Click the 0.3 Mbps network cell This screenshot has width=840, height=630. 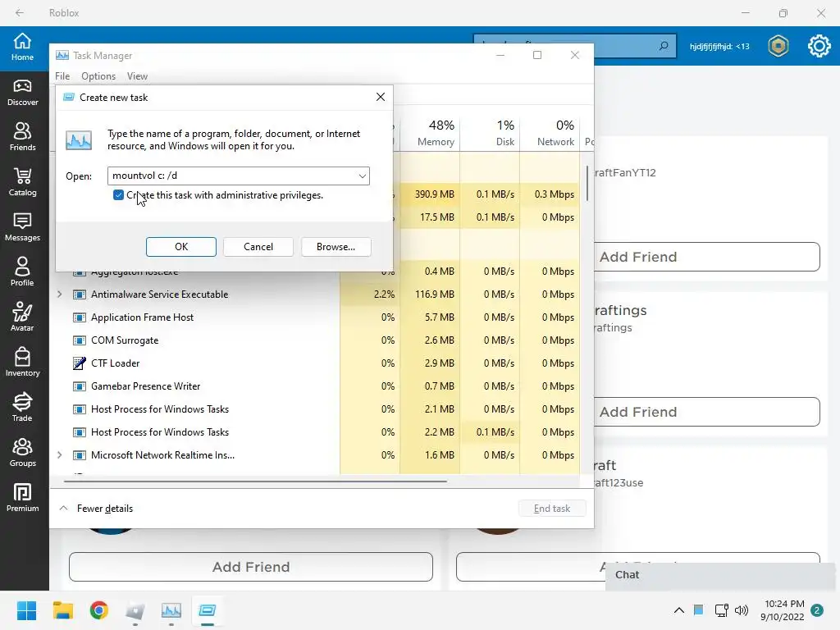[550, 194]
